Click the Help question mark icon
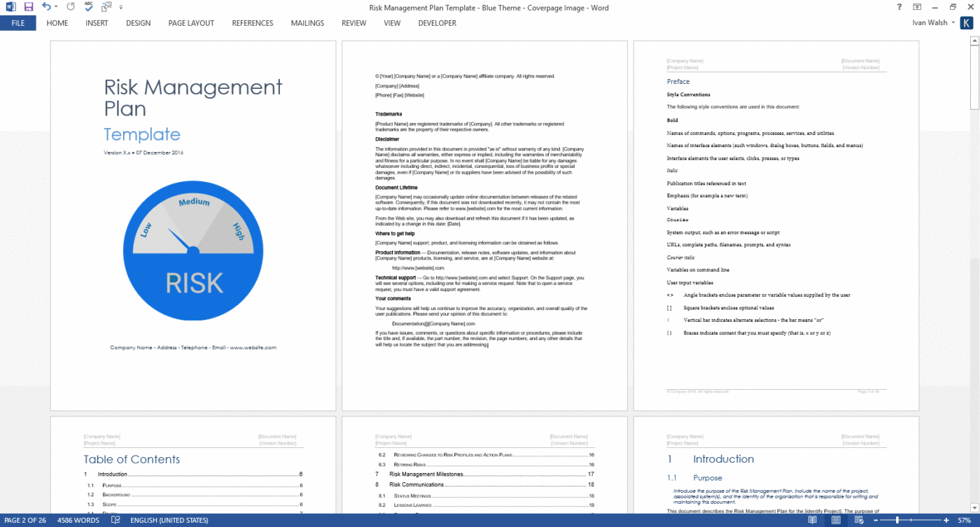This screenshot has height=527, width=980. (x=898, y=7)
